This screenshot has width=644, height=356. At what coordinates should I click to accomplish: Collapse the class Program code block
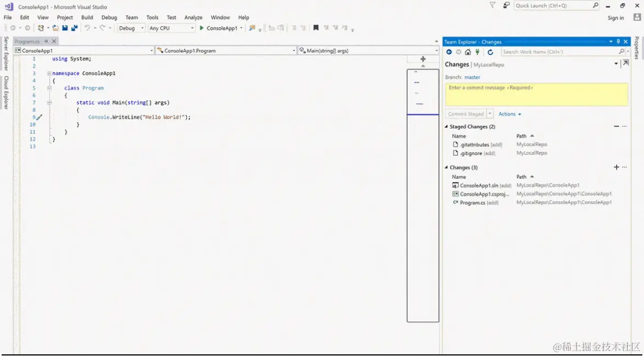tap(49, 88)
